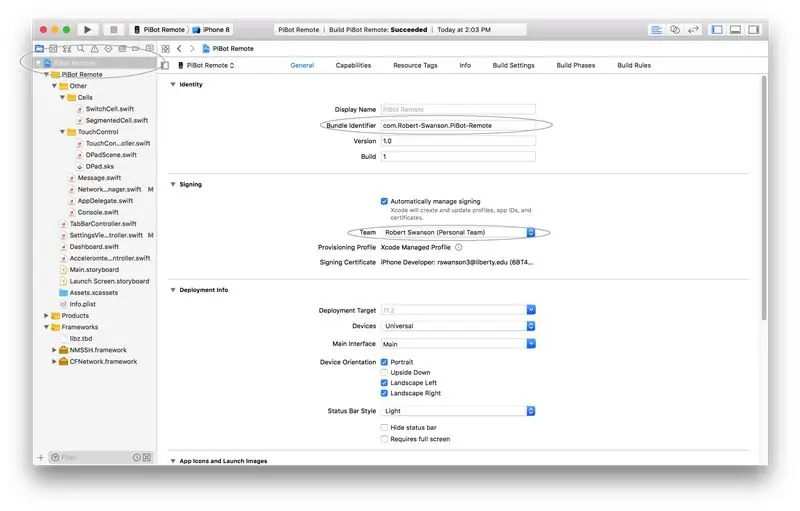
Task: Toggle the project and targets list
Action: coord(165,65)
